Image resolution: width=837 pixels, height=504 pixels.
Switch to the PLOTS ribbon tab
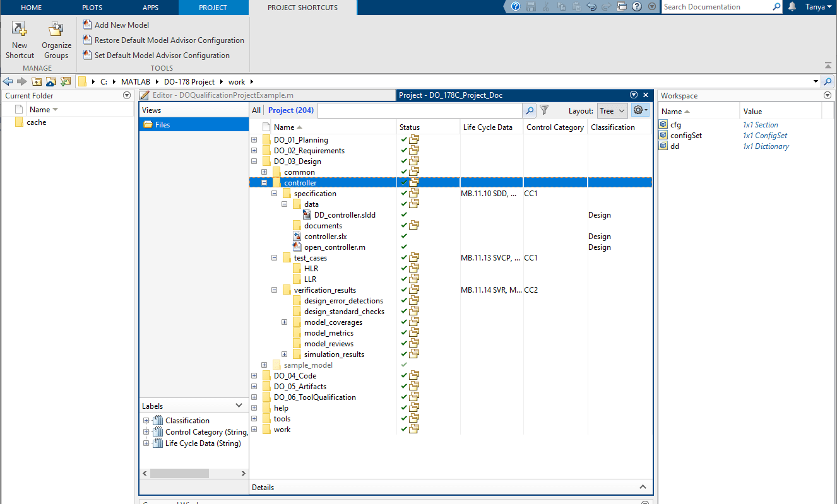coord(92,8)
